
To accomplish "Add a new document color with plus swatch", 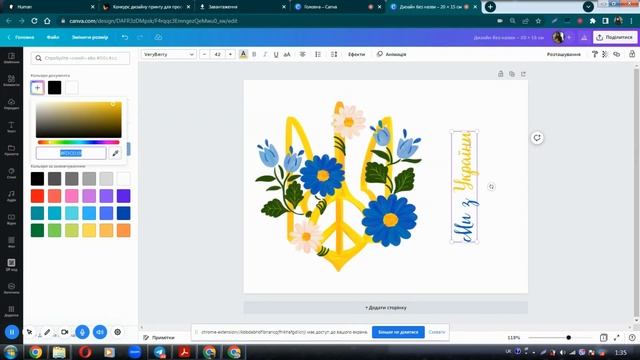I will [x=37, y=87].
